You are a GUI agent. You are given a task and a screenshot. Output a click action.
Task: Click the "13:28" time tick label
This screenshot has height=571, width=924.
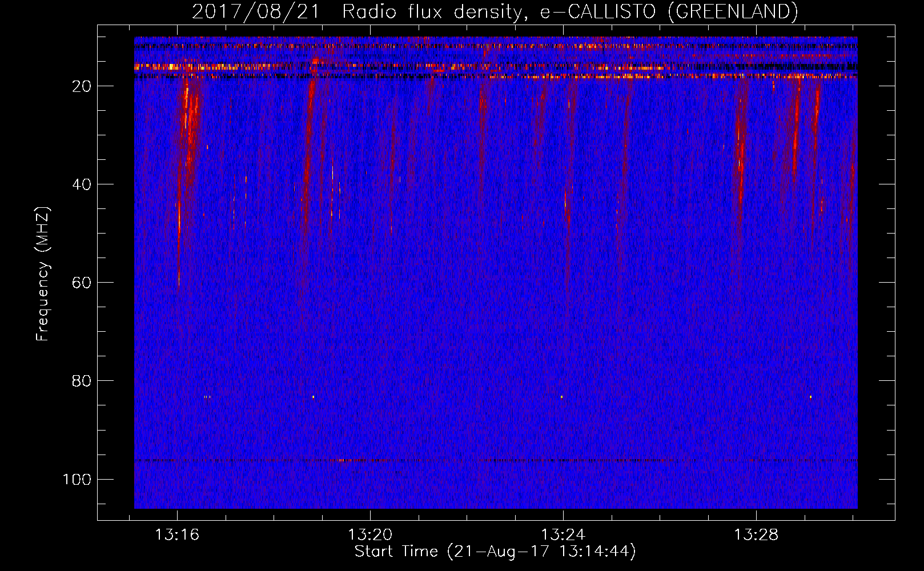point(756,534)
